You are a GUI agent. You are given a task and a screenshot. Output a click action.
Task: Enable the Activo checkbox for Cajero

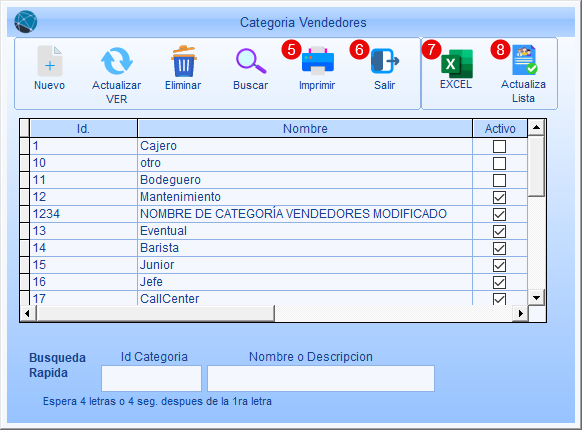[x=499, y=146]
